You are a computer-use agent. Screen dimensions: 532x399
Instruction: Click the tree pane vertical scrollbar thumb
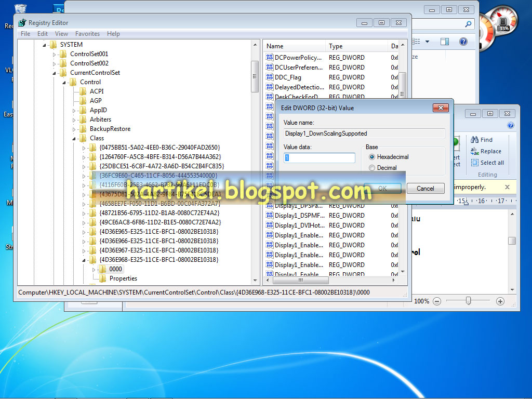[255, 77]
